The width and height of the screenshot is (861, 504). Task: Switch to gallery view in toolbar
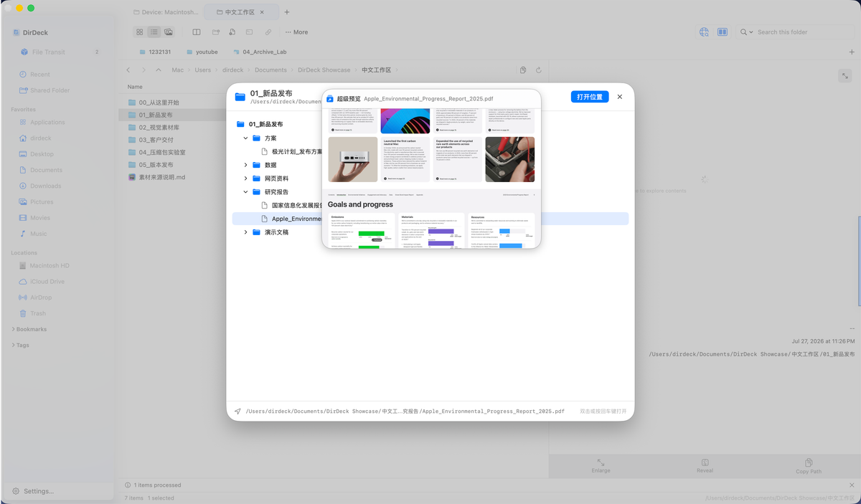point(169,32)
